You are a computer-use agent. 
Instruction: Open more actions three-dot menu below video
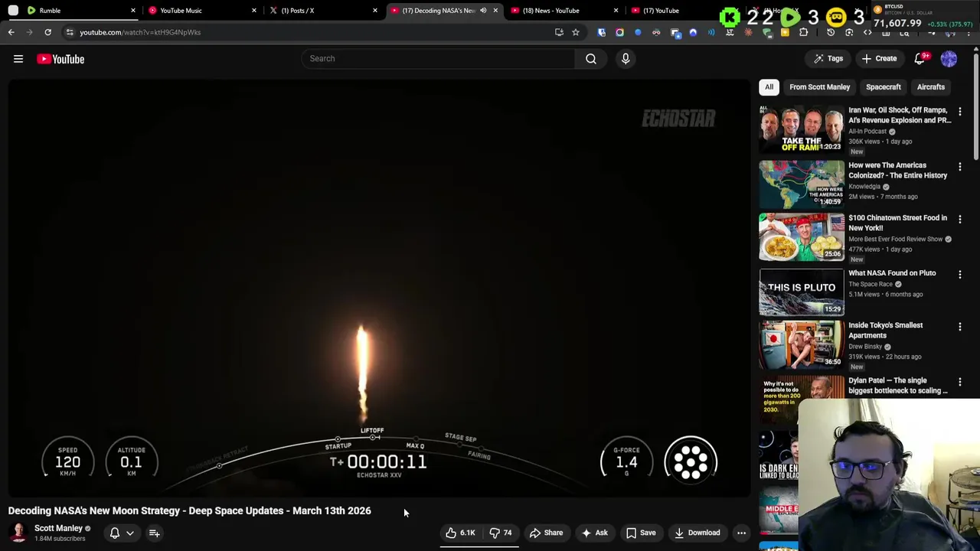click(741, 533)
